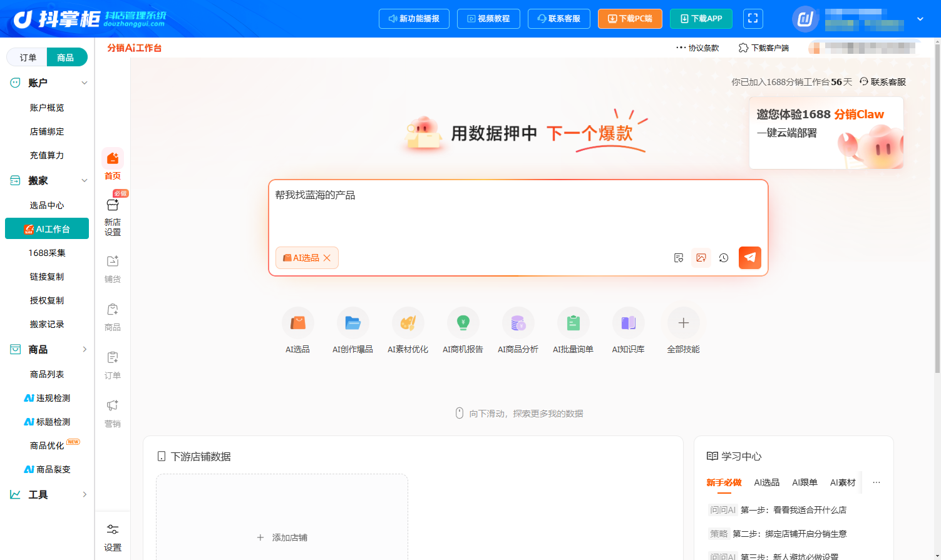Launch the AI素材优化 skill icon
The height and width of the screenshot is (560, 941).
(x=408, y=323)
